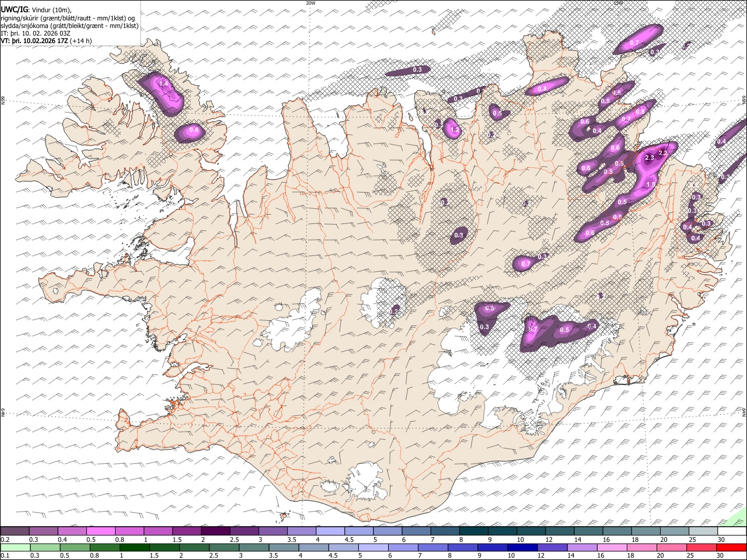Click the 4 grey-blue swatch in lower legend row
This screenshot has width=747, height=560.
(x=314, y=548)
